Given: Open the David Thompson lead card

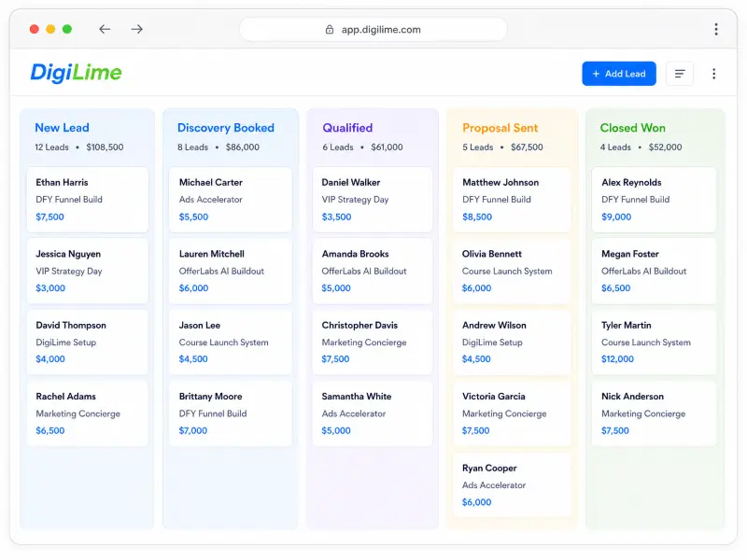Looking at the screenshot, I should pyautogui.click(x=88, y=342).
